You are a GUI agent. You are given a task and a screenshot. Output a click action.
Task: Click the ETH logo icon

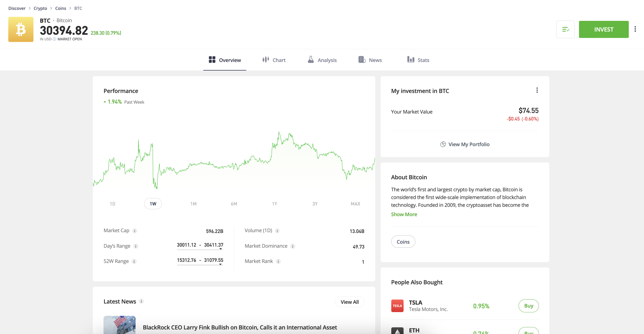[x=397, y=331]
